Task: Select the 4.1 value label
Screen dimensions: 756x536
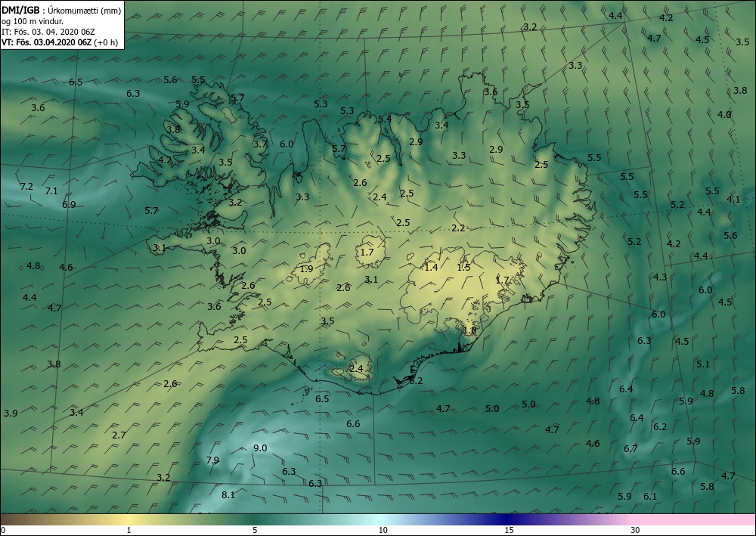Action: click(x=733, y=199)
